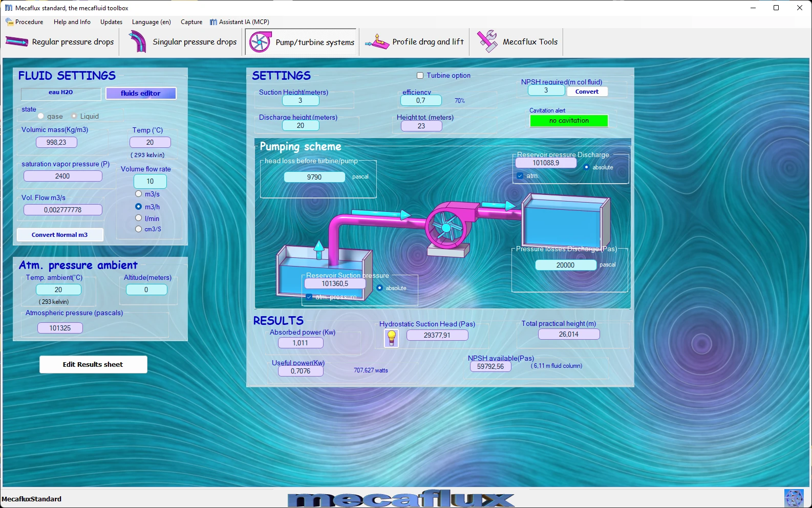The width and height of the screenshot is (812, 508).
Task: Click saturation vapor pressure field 2400
Action: click(62, 176)
